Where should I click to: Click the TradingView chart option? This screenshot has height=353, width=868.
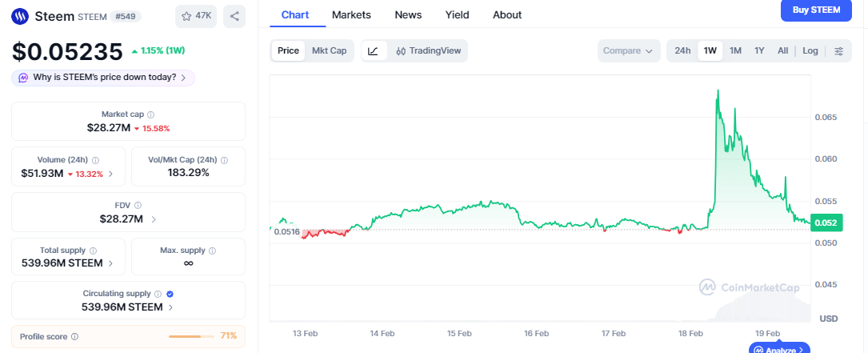[x=428, y=51]
